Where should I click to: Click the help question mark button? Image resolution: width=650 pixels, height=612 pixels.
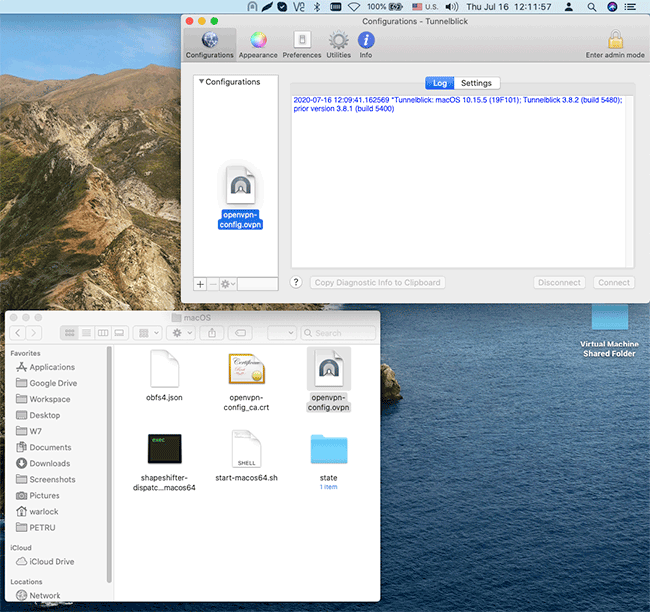[x=296, y=282]
